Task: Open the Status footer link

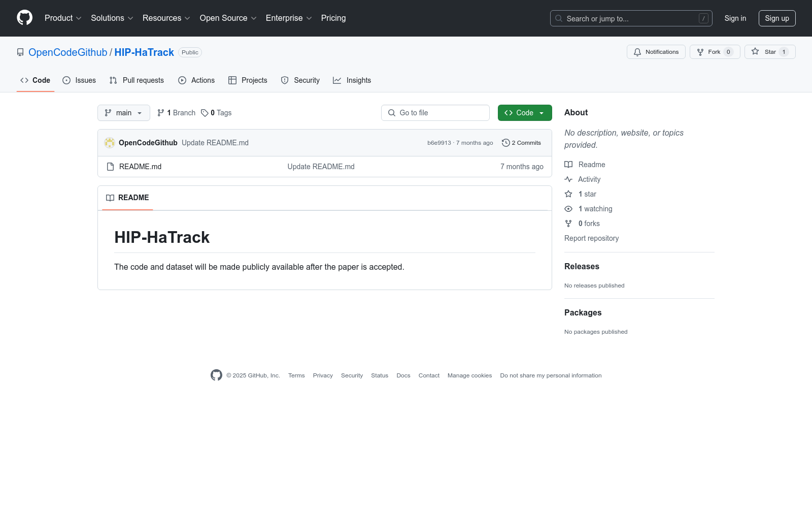Action: pyautogui.click(x=380, y=375)
